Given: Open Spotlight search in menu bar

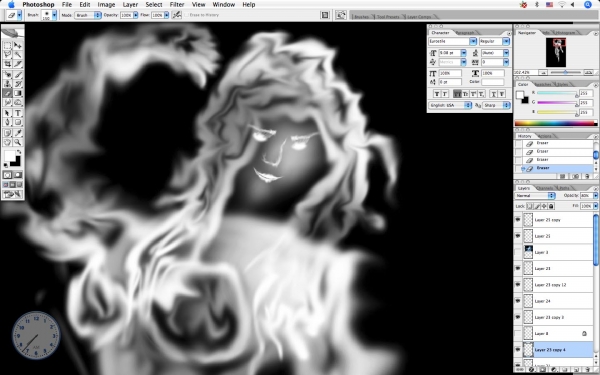Looking at the screenshot, I should point(588,5).
